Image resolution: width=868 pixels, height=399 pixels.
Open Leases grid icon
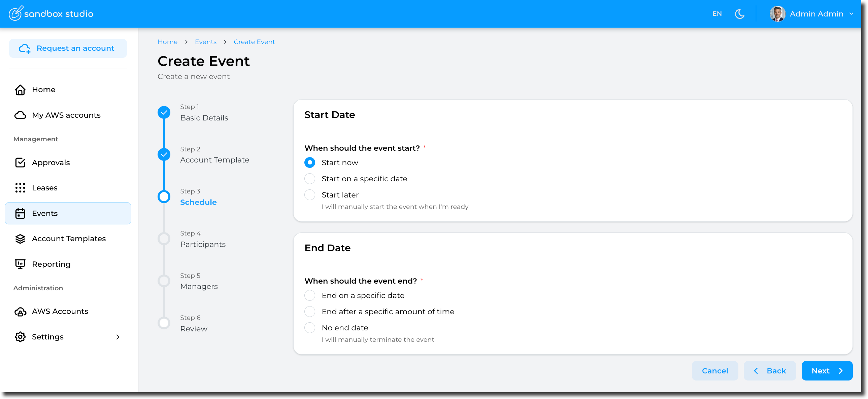pyautogui.click(x=20, y=188)
